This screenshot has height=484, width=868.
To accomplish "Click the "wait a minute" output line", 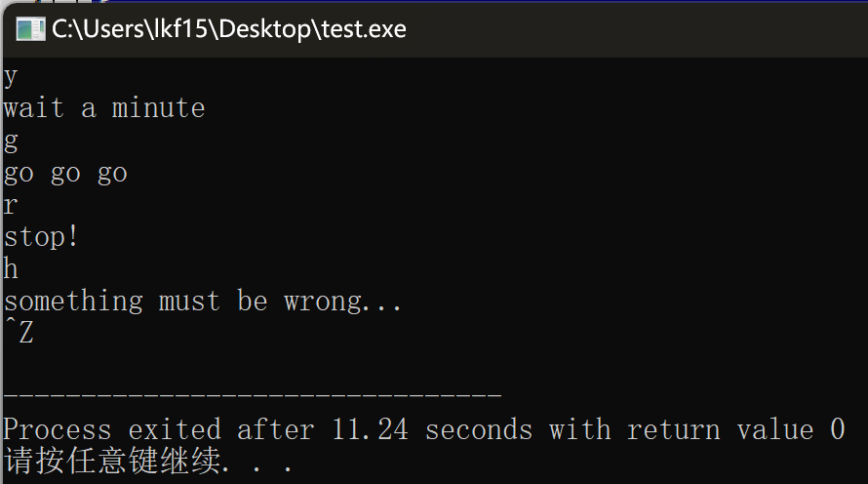I will tap(104, 108).
